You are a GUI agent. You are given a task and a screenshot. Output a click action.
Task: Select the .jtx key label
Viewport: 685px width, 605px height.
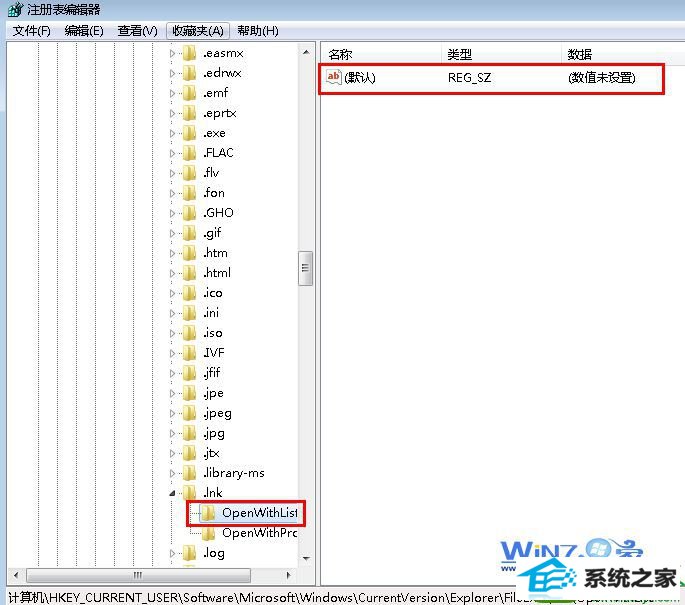point(211,453)
